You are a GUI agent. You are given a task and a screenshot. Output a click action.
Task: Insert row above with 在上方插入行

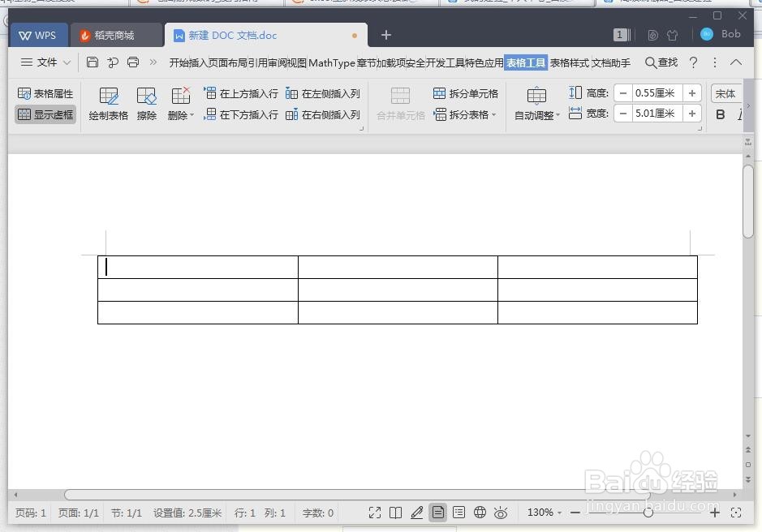point(240,93)
